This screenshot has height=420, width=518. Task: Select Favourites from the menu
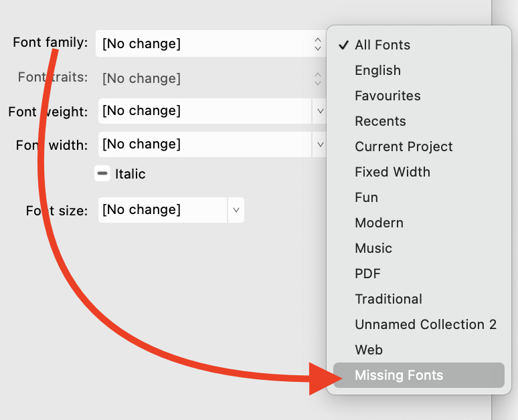[387, 96]
